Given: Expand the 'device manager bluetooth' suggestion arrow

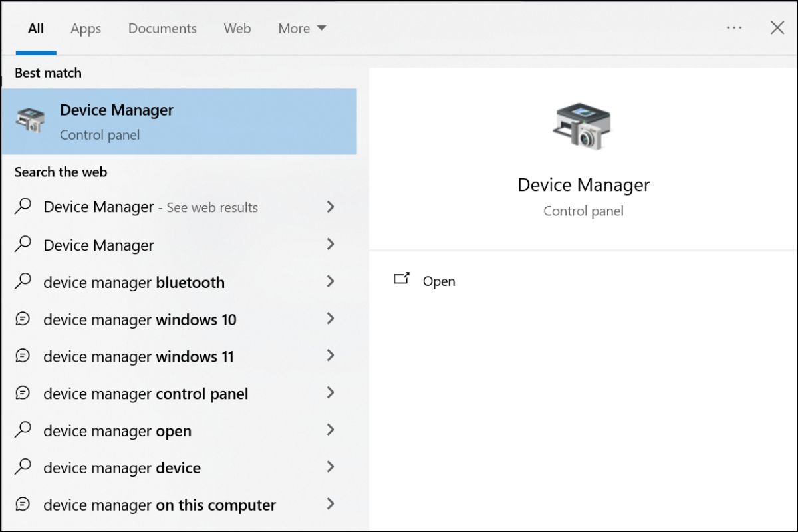Looking at the screenshot, I should coord(331,282).
